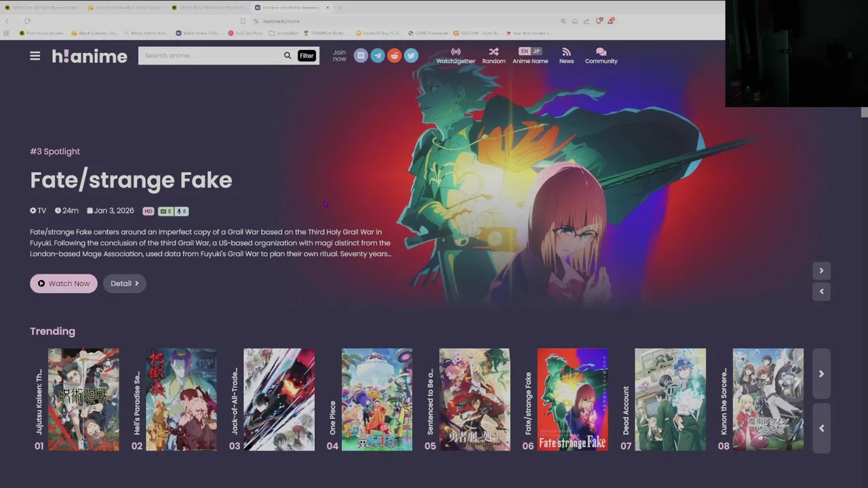Open the hamburger sidebar menu
This screenshot has height=488, width=868.
coord(35,56)
